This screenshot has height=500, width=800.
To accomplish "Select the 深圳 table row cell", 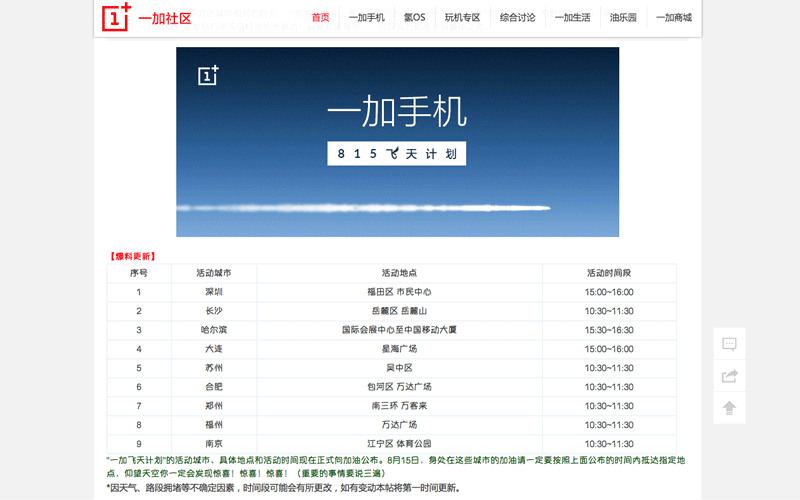I will [x=214, y=292].
